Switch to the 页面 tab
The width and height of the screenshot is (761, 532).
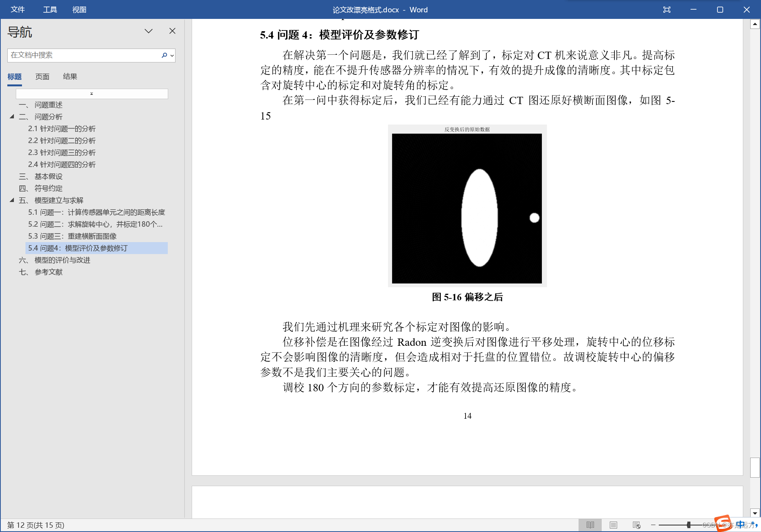(x=42, y=76)
